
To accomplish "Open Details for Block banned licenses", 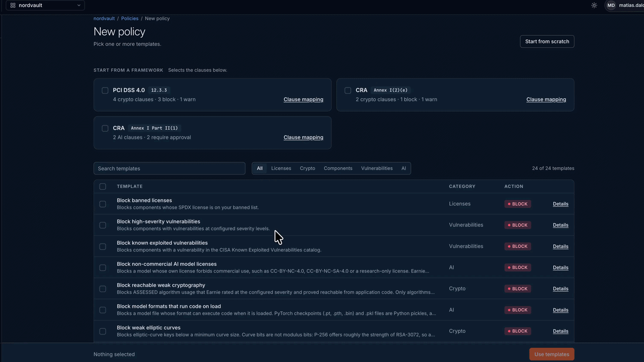I will pyautogui.click(x=560, y=204).
